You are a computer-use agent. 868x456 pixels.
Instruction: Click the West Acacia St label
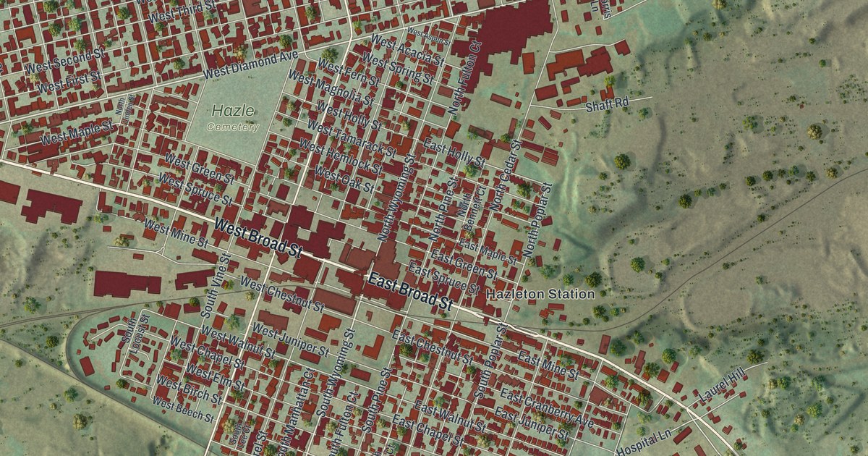(407, 49)
